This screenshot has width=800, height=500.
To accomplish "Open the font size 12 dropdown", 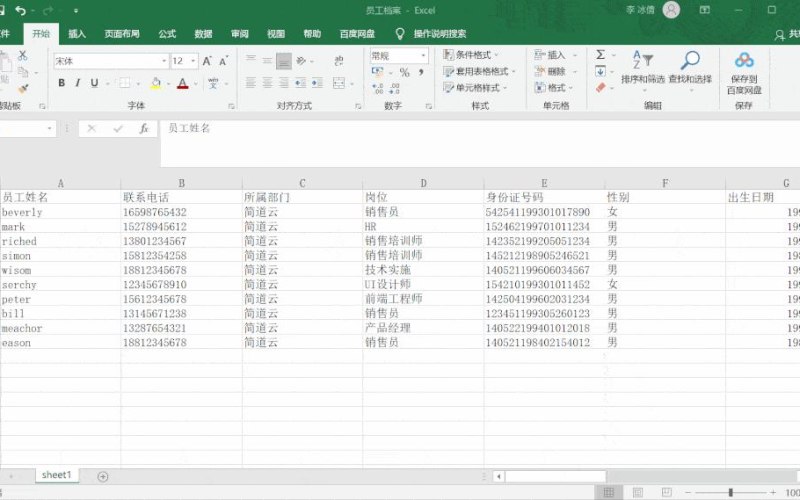I will point(193,61).
